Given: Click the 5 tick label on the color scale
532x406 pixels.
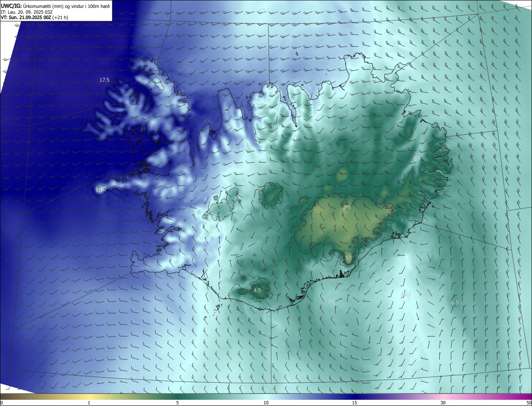Looking at the screenshot, I should [x=177, y=403].
